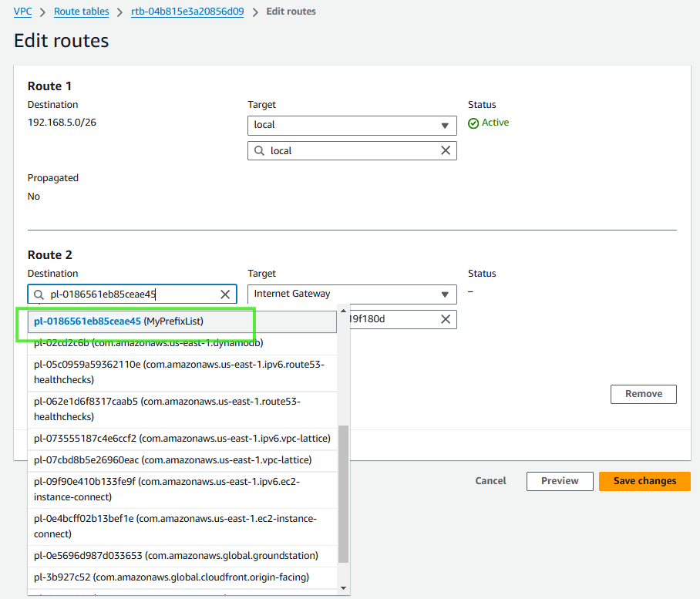Click the prefix list dropdown scrollbar

[343, 493]
